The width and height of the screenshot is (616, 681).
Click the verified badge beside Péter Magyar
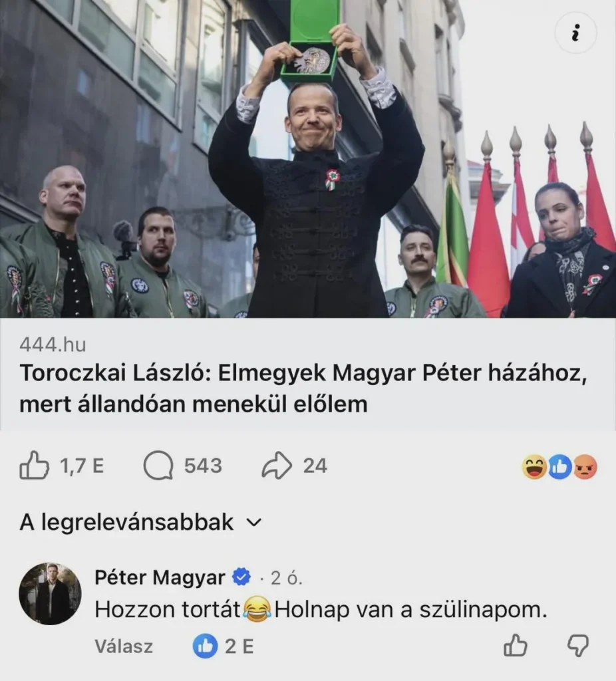point(241,577)
